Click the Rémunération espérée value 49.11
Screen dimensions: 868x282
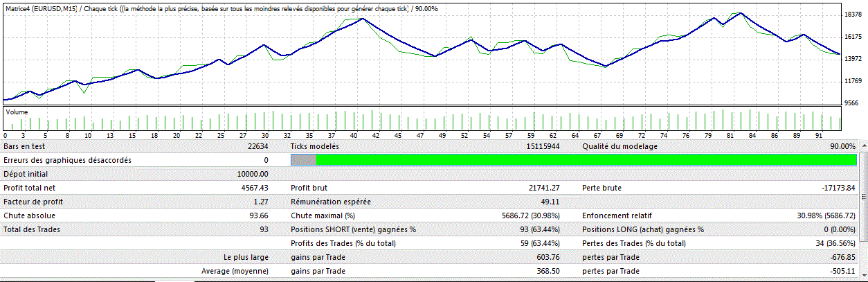tap(550, 202)
